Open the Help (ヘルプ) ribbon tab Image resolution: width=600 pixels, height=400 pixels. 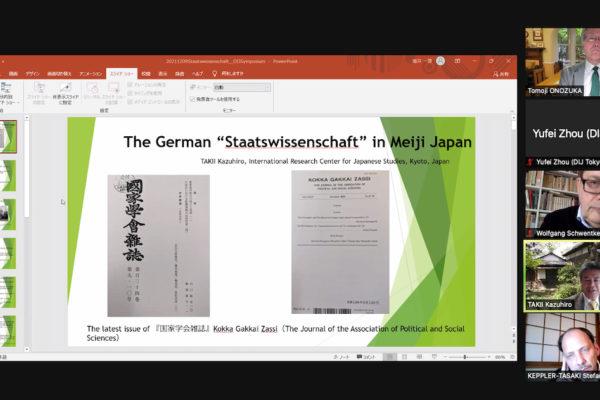tap(197, 73)
